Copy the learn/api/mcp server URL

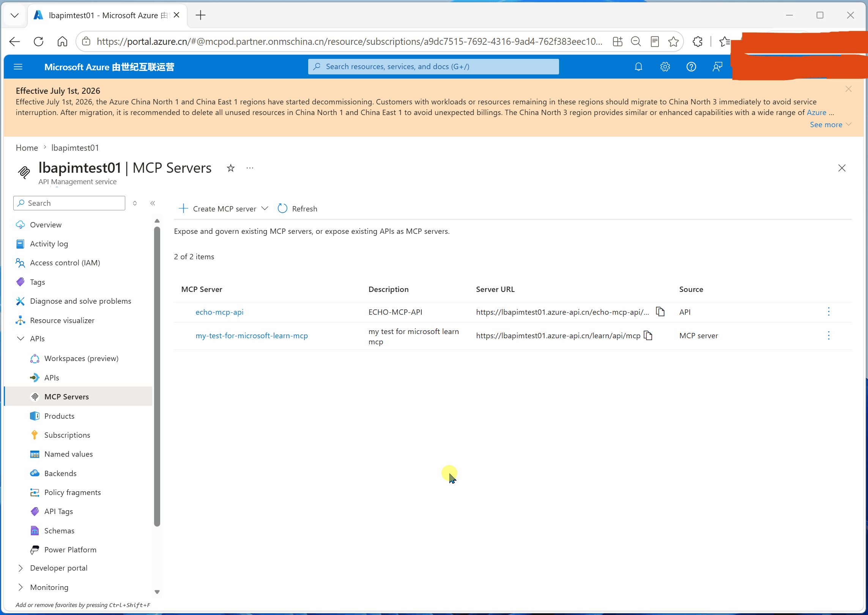(x=648, y=336)
